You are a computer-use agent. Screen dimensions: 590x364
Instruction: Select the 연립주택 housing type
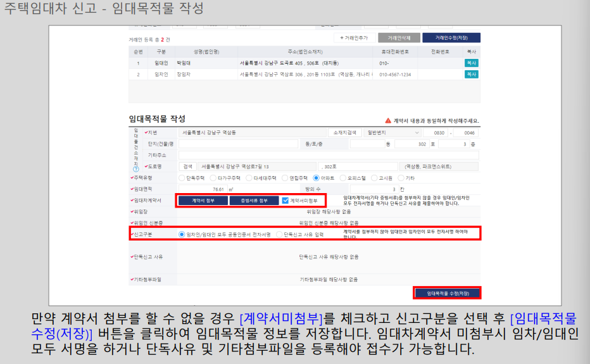[x=286, y=178]
